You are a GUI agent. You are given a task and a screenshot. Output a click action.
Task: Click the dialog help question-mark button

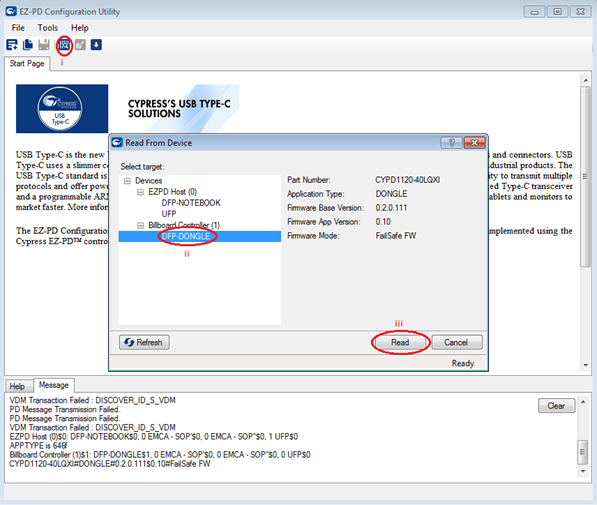[x=451, y=143]
